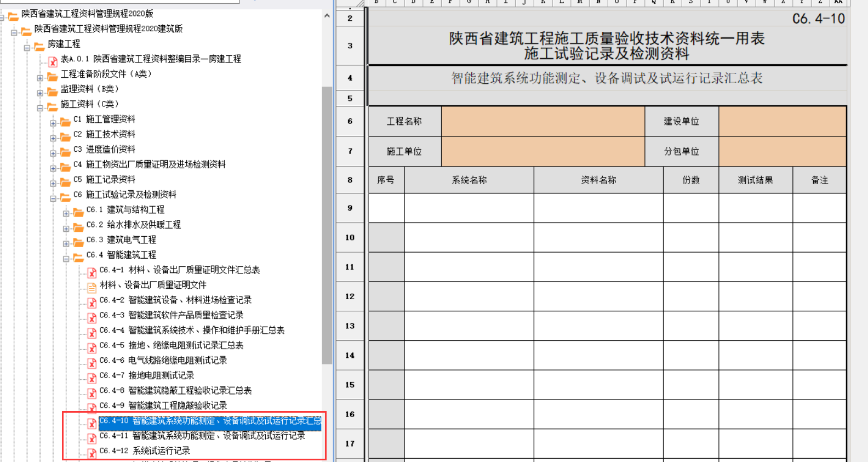The image size is (868, 462).
Task: Click the 备注 column header cell
Action: [820, 180]
